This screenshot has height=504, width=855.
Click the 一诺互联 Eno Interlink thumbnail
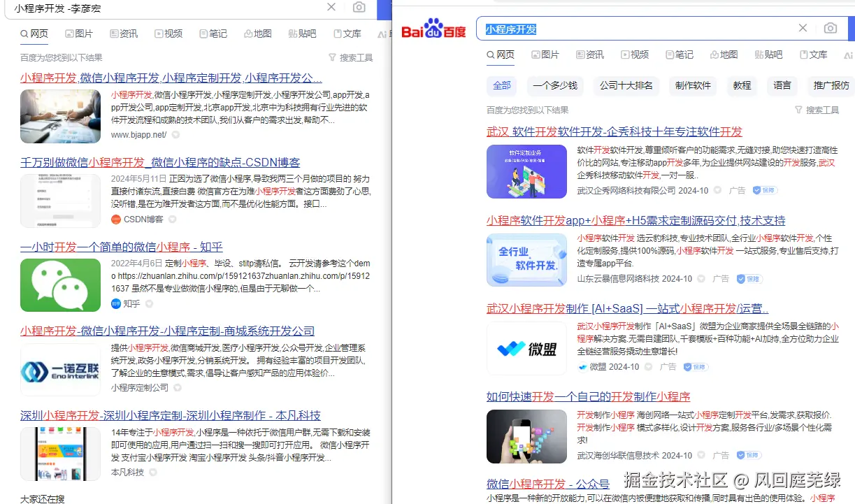coord(60,370)
